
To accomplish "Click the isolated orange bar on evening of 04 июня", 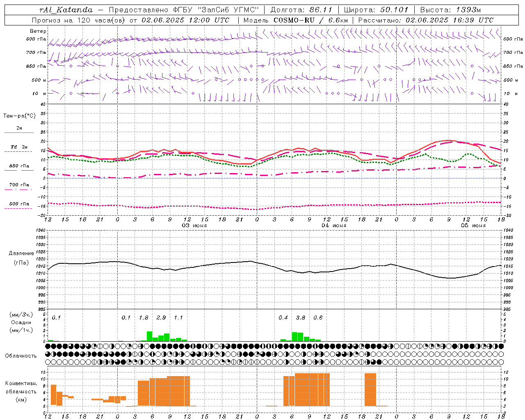I will coord(370,390).
